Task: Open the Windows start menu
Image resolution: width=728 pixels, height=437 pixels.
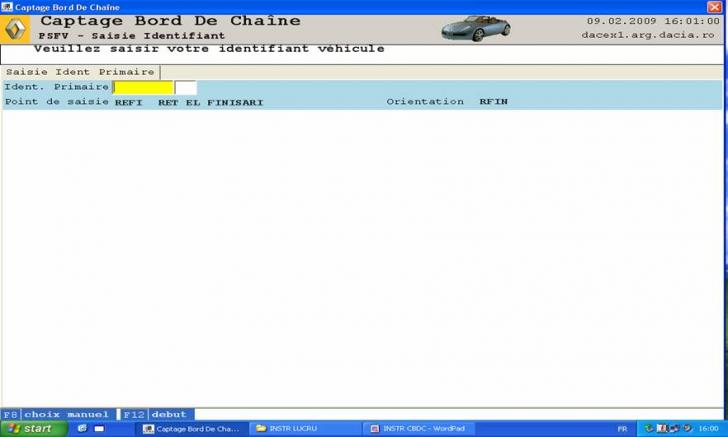Action: tap(33, 429)
